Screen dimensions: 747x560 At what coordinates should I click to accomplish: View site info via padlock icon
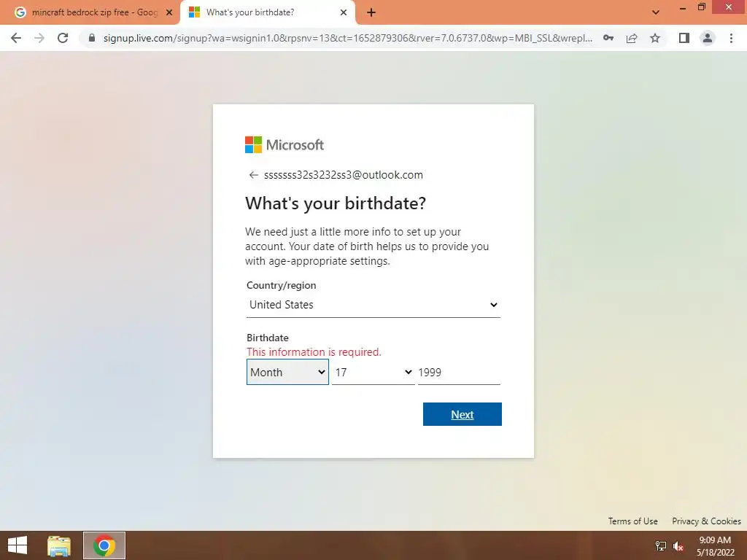point(92,38)
